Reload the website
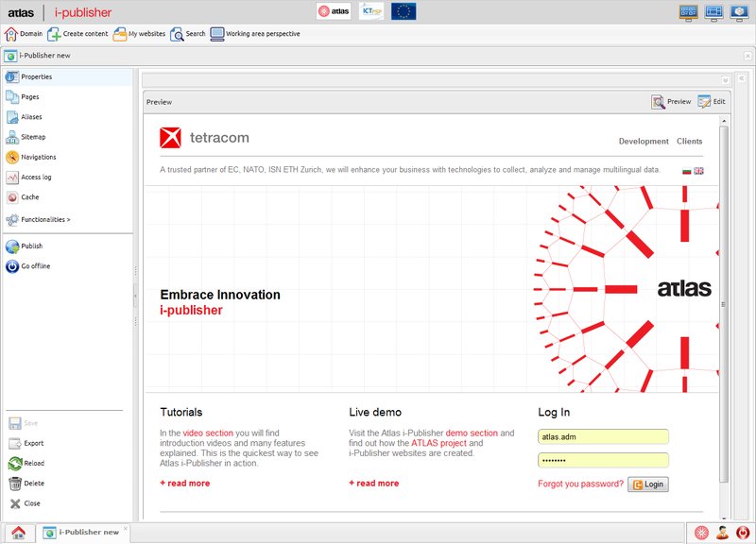Image resolution: width=756 pixels, height=544 pixels. click(26, 464)
